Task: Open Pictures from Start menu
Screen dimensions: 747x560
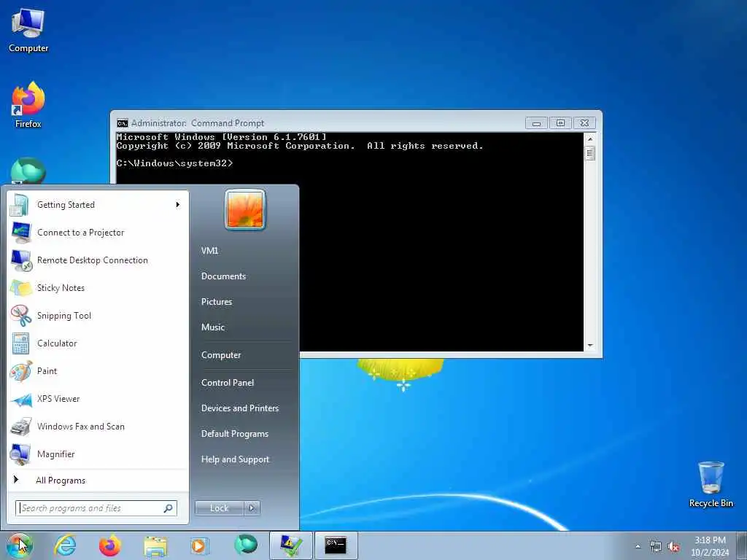Action: pos(216,302)
